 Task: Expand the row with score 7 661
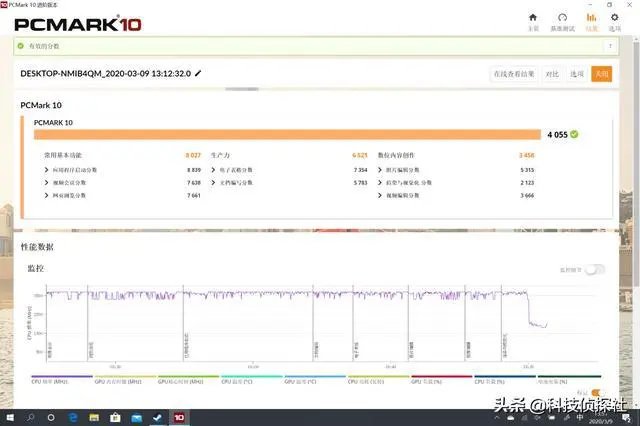[47, 195]
